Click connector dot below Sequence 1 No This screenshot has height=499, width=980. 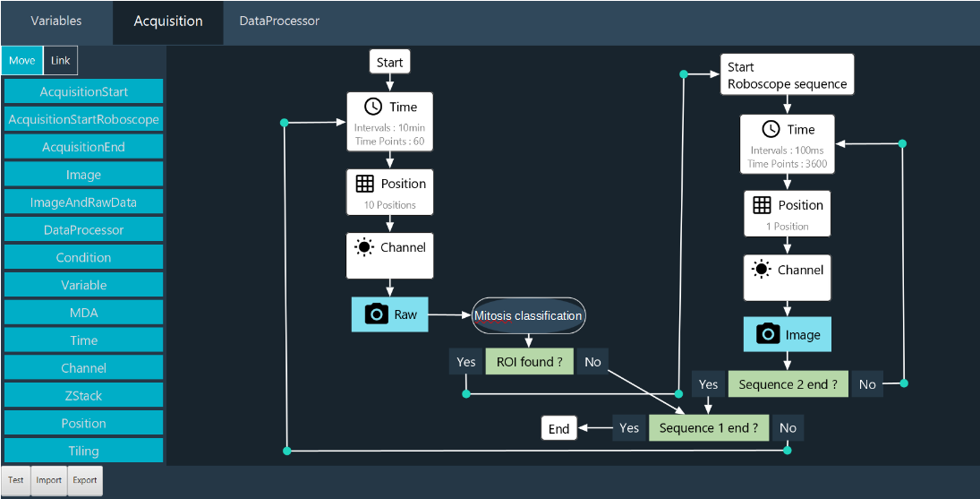788,451
